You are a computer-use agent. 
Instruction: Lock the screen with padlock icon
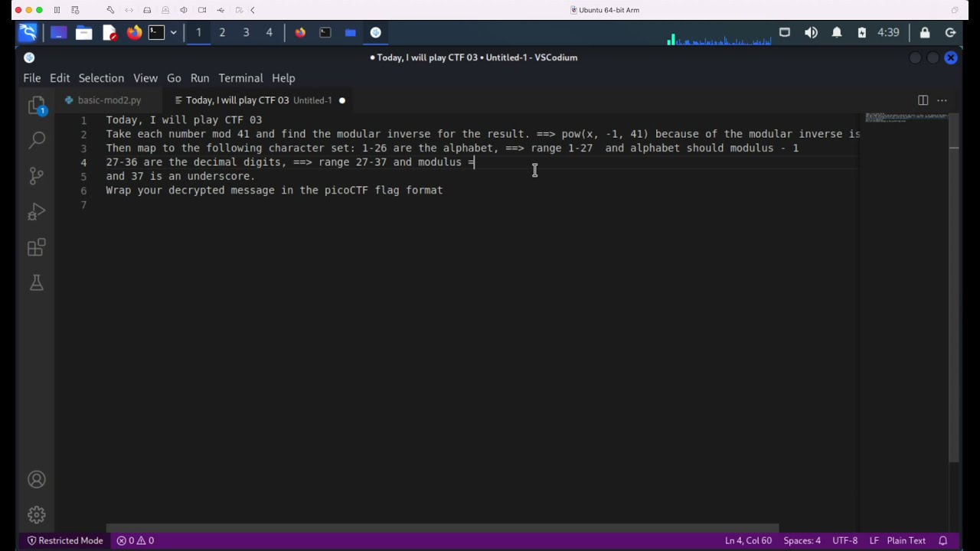click(x=925, y=32)
